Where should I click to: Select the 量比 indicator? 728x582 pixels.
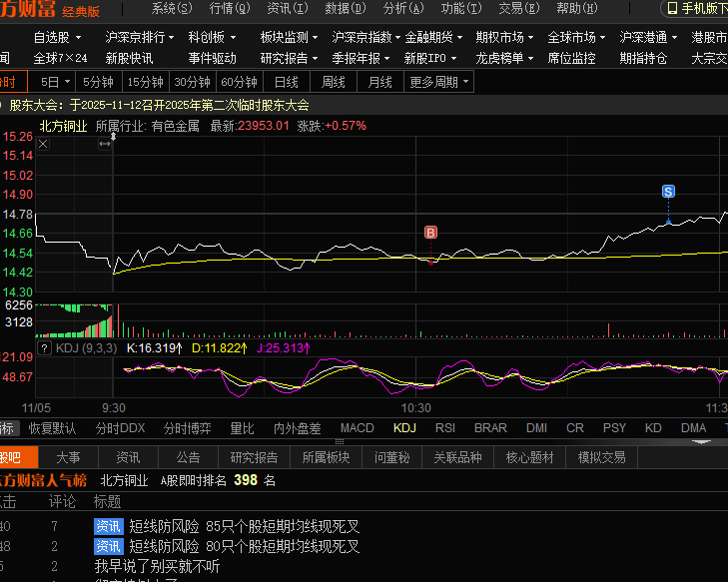pos(242,428)
